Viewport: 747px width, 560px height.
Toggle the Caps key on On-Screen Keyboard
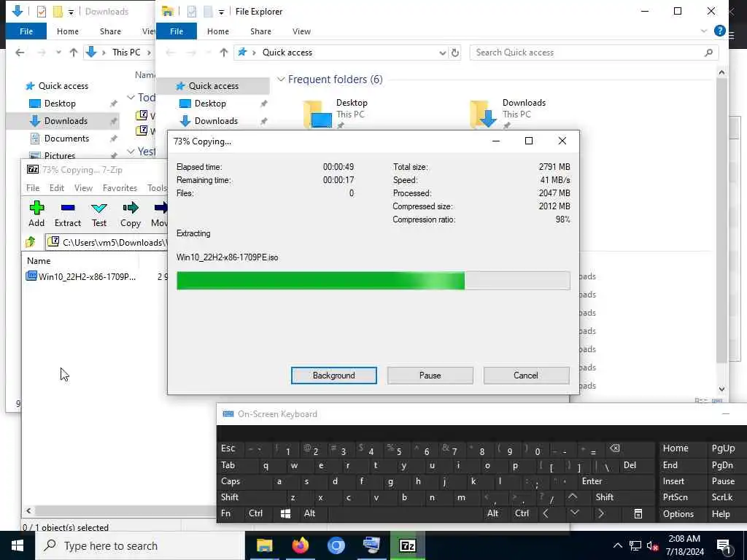click(x=231, y=481)
